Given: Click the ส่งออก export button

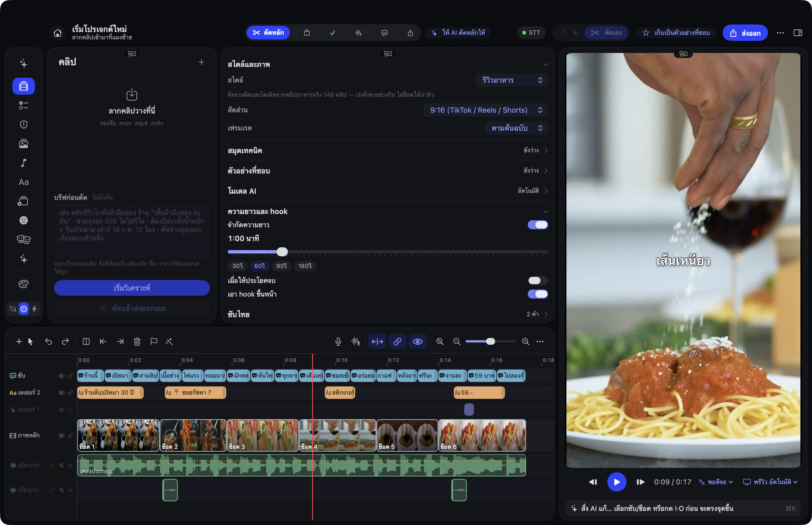Looking at the screenshot, I should tap(745, 33).
